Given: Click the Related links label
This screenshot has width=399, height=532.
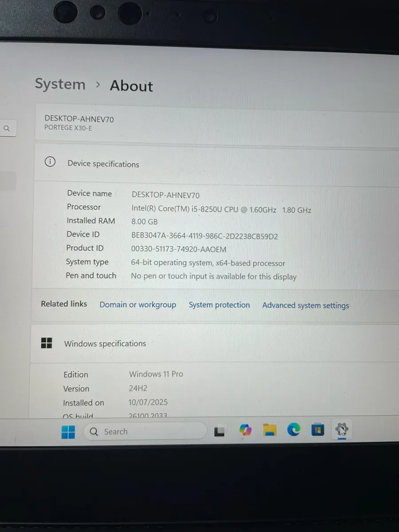Looking at the screenshot, I should (x=64, y=304).
